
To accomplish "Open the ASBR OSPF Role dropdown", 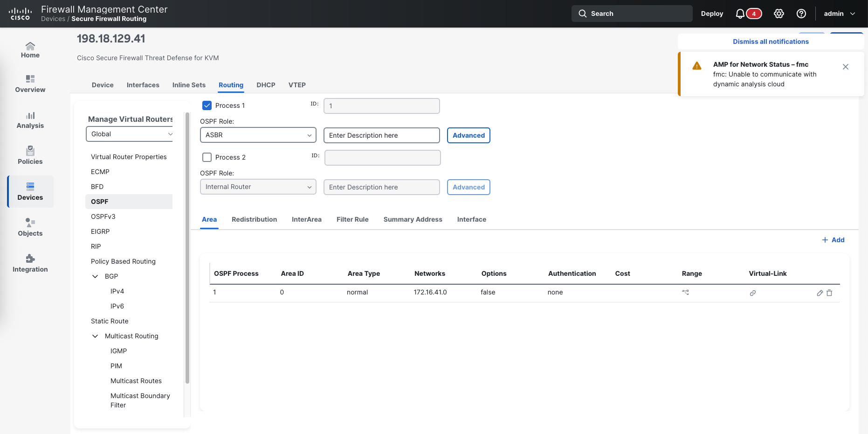I will pos(258,135).
